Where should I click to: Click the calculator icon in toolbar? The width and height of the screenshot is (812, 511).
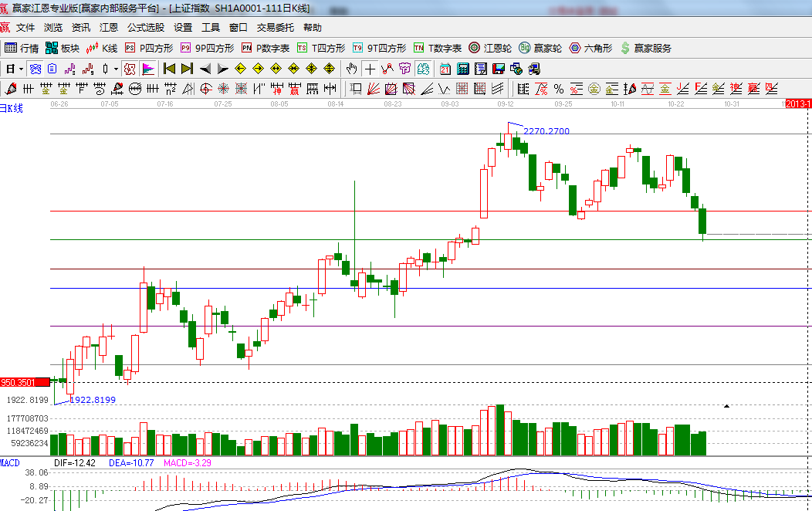click(463, 69)
